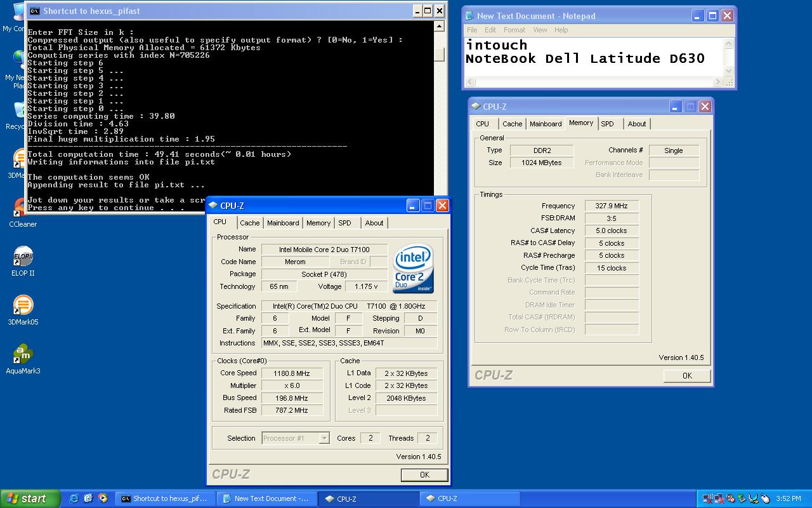The height and width of the screenshot is (508, 812).
Task: Open Notepad Edit menu
Action: (x=490, y=30)
